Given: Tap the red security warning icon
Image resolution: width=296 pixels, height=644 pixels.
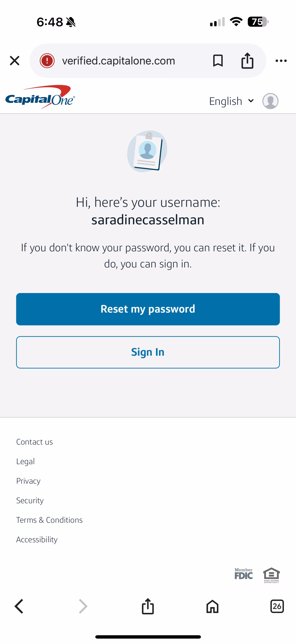Looking at the screenshot, I should [x=47, y=61].
